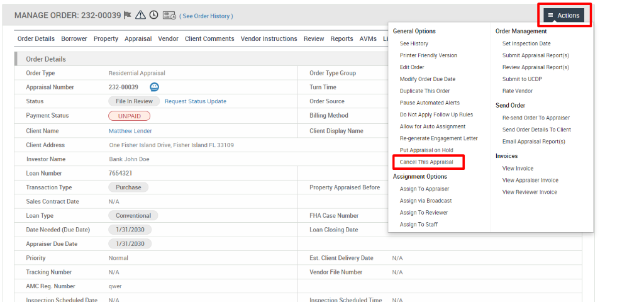Click loan number 7654321
This screenshot has width=644, height=302.
tap(120, 174)
